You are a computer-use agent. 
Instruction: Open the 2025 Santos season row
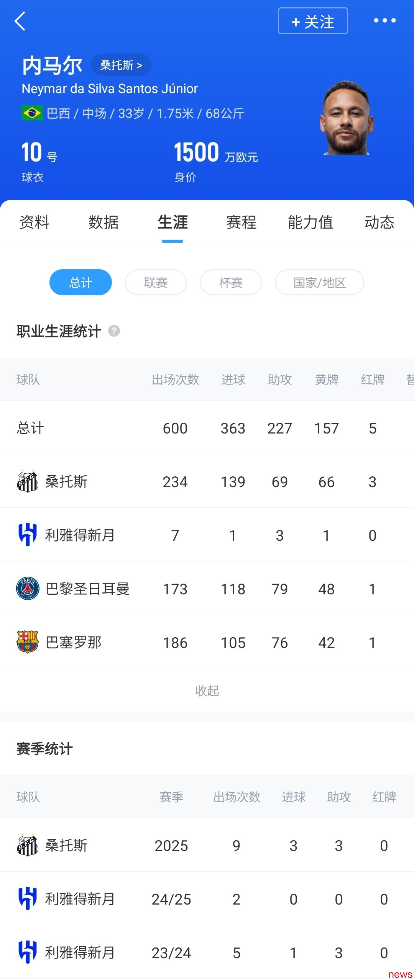click(x=207, y=845)
